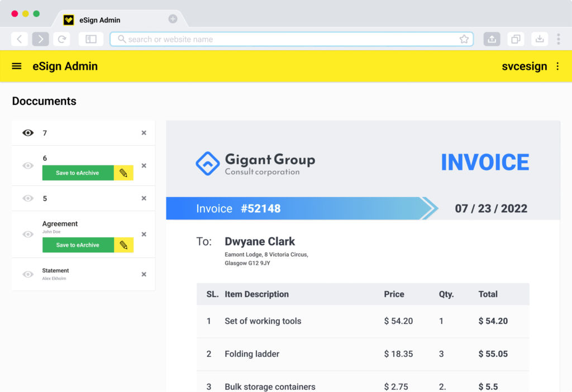This screenshot has width=572, height=392.
Task: Select the svcesign username
Action: (x=524, y=66)
